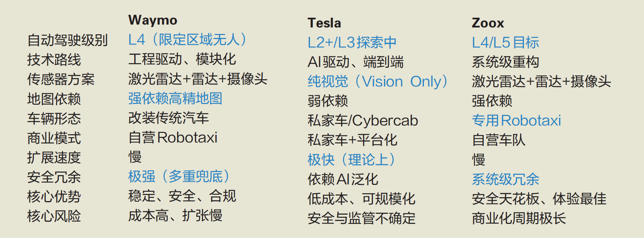Open the blue L4（限定区域无人）link
The width and height of the screenshot is (644, 238).
click(188, 40)
